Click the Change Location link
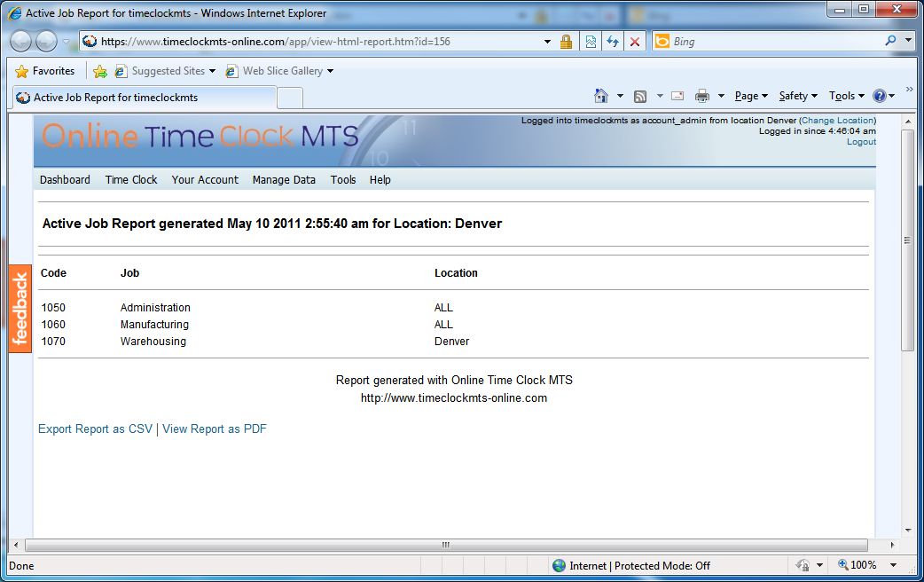This screenshot has width=924, height=582. [x=837, y=121]
